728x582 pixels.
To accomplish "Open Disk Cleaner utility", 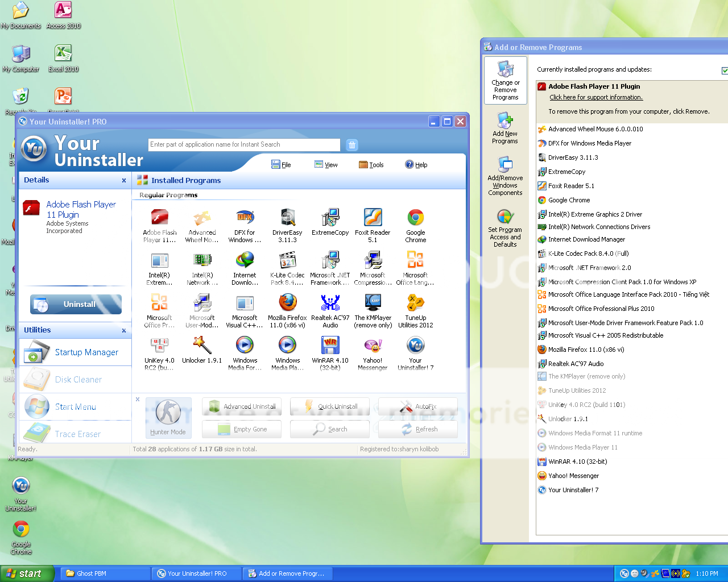I will click(76, 380).
